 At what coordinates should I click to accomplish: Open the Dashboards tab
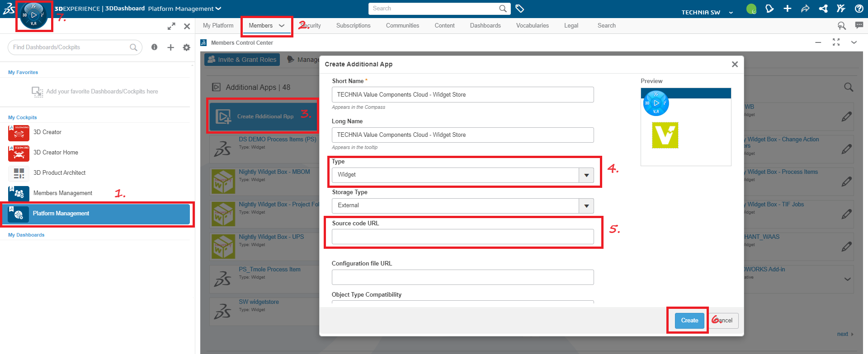point(485,26)
